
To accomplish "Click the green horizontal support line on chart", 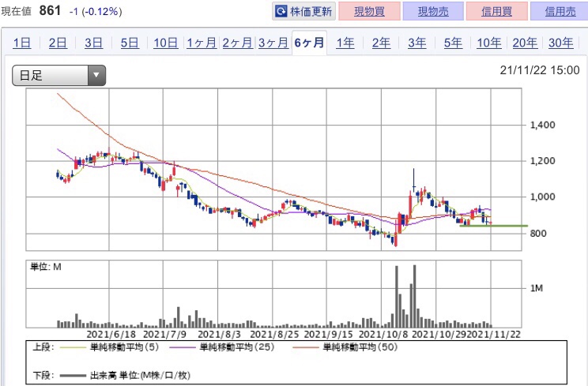I will (x=493, y=226).
